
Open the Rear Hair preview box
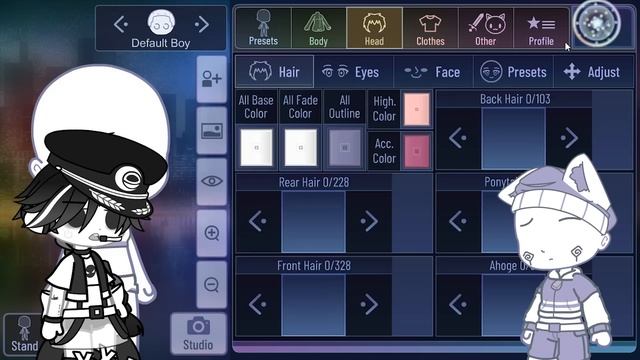313,222
